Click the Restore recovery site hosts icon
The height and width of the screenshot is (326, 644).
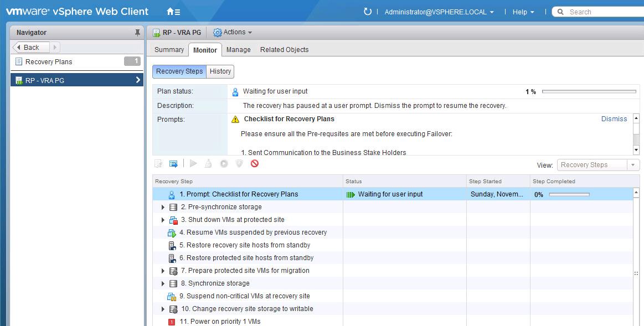click(172, 246)
